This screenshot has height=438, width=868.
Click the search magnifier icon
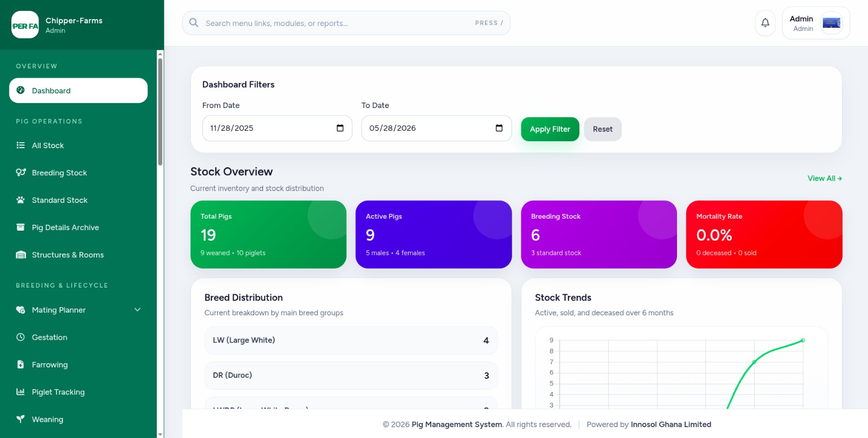pos(194,23)
